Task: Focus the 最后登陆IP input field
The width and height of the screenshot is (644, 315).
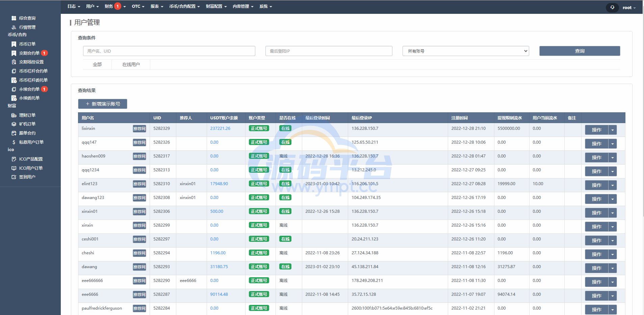Action: click(329, 51)
